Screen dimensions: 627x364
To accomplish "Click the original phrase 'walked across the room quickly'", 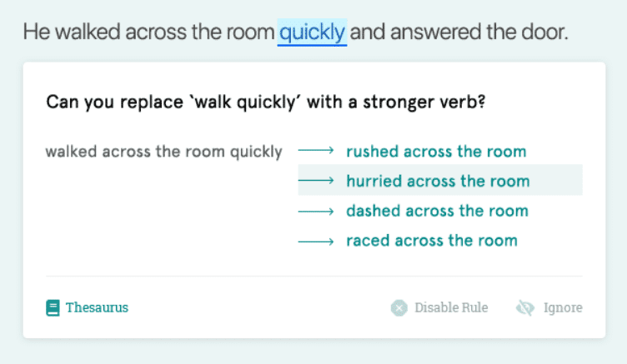I will pos(164,152).
